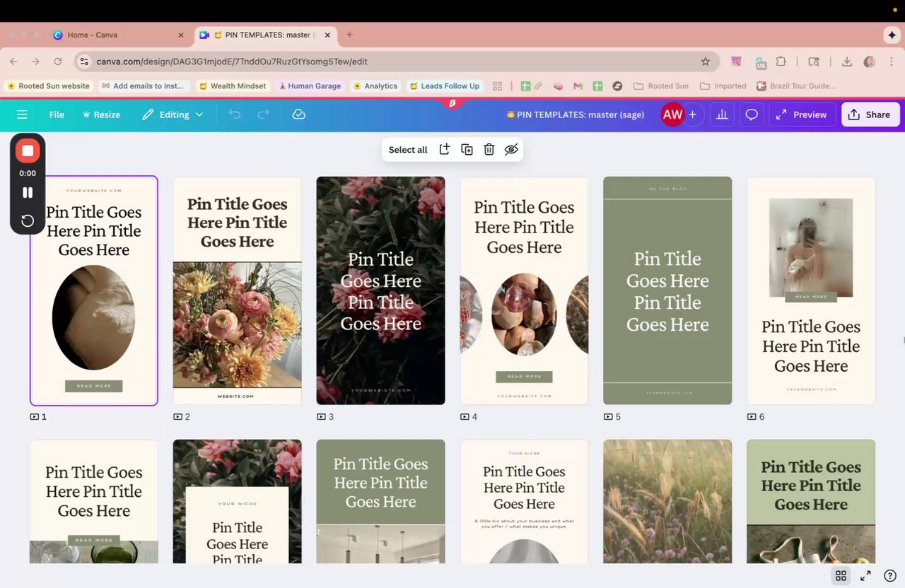Screen dimensions: 905x588
Task: Click Select all in the page toolbar
Action: [x=408, y=150]
